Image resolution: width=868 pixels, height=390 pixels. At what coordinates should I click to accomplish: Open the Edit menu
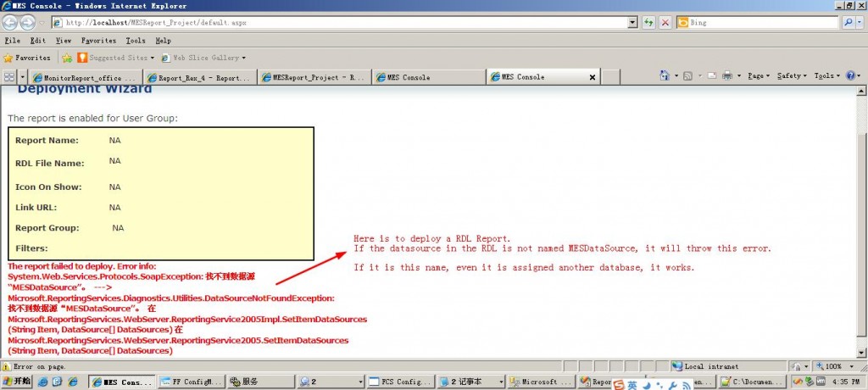point(38,41)
